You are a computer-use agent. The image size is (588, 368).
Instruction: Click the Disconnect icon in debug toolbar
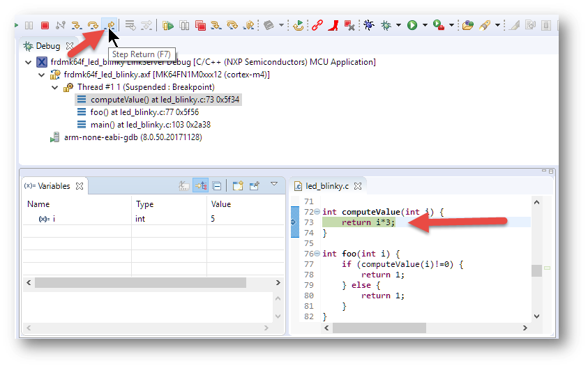pyautogui.click(x=61, y=25)
